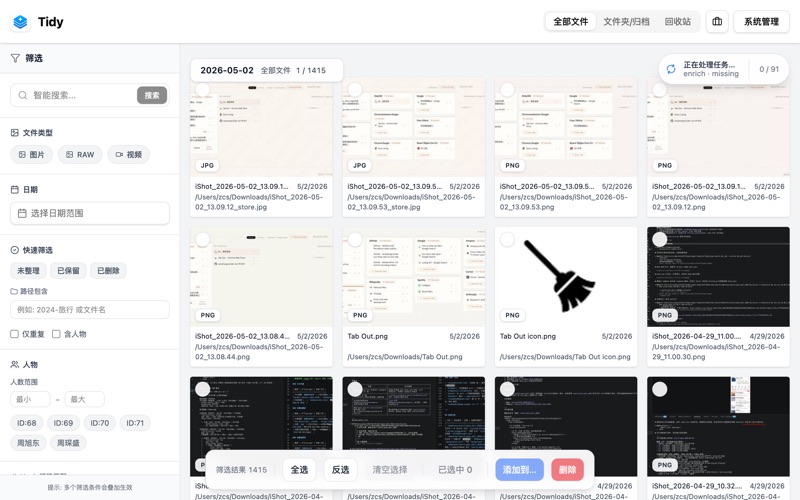The image size is (800, 500).
Task: Click the filter funnel icon
Action: coord(15,58)
